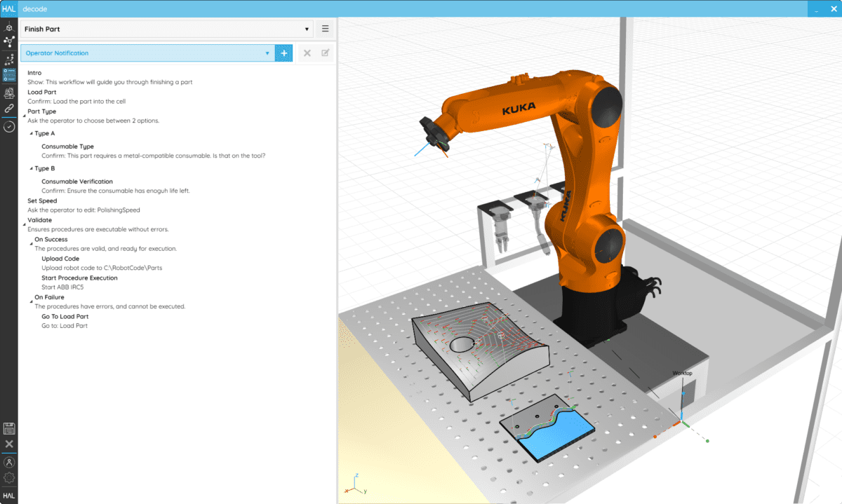Image resolution: width=842 pixels, height=504 pixels.
Task: Add a new step with the plus button
Action: click(283, 53)
